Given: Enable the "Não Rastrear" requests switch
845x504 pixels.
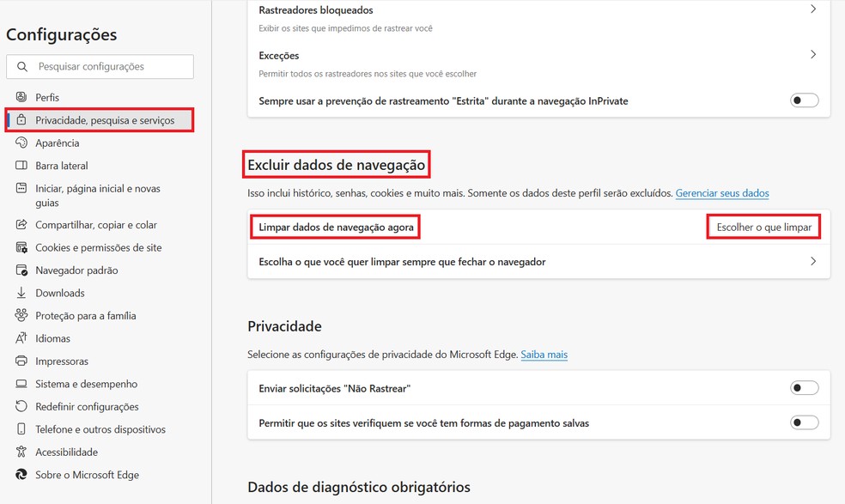Looking at the screenshot, I should (x=804, y=388).
